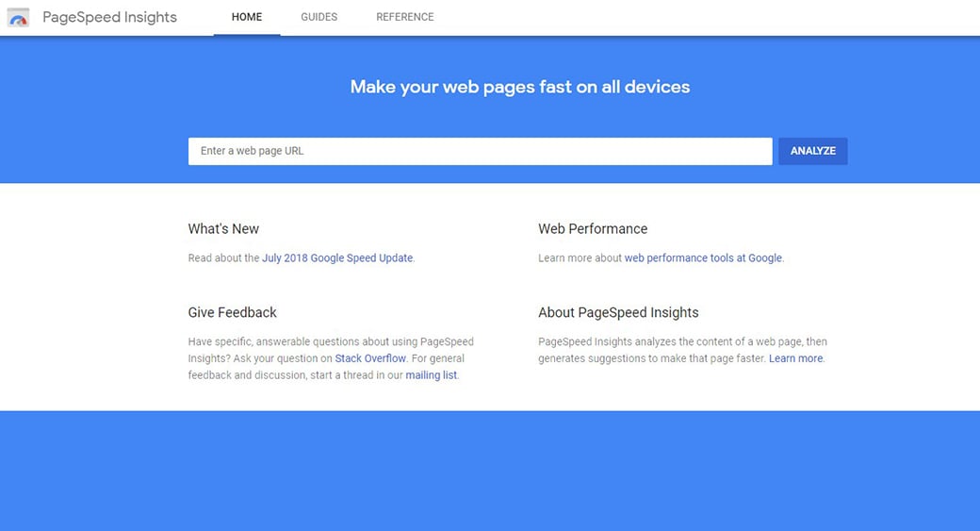Click the 'Learn more about' text
Viewport: 980px width, 531px height.
tap(580, 257)
